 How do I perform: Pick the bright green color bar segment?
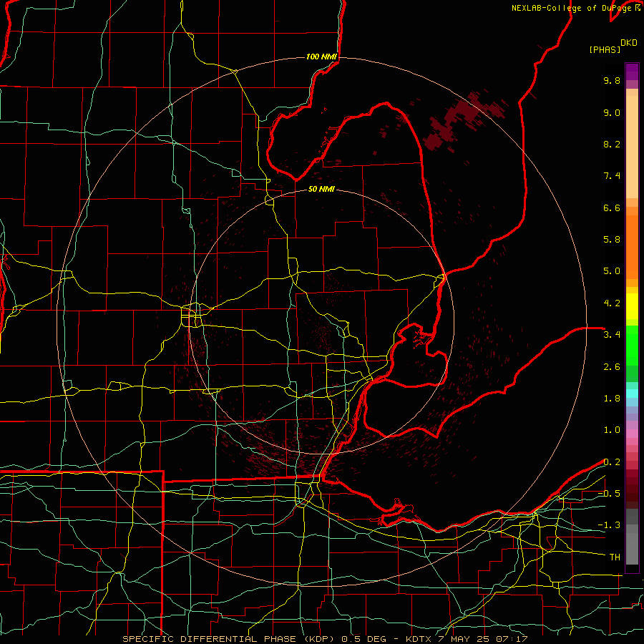click(632, 345)
